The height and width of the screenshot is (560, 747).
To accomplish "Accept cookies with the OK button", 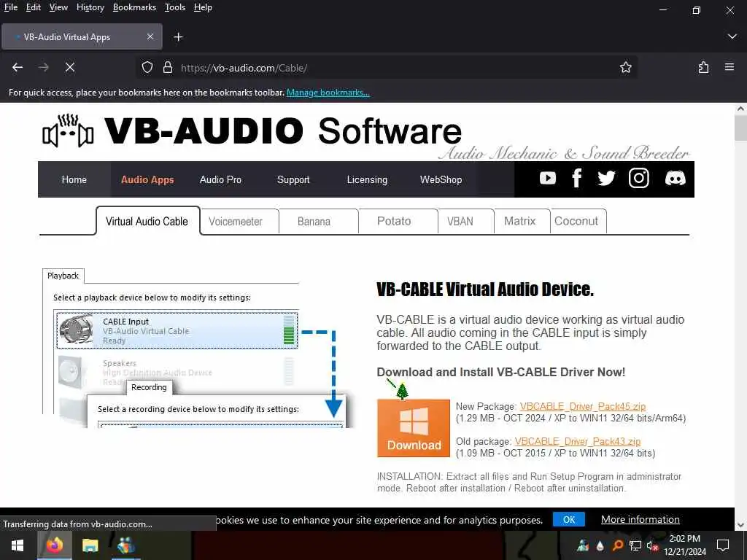I will click(x=569, y=519).
